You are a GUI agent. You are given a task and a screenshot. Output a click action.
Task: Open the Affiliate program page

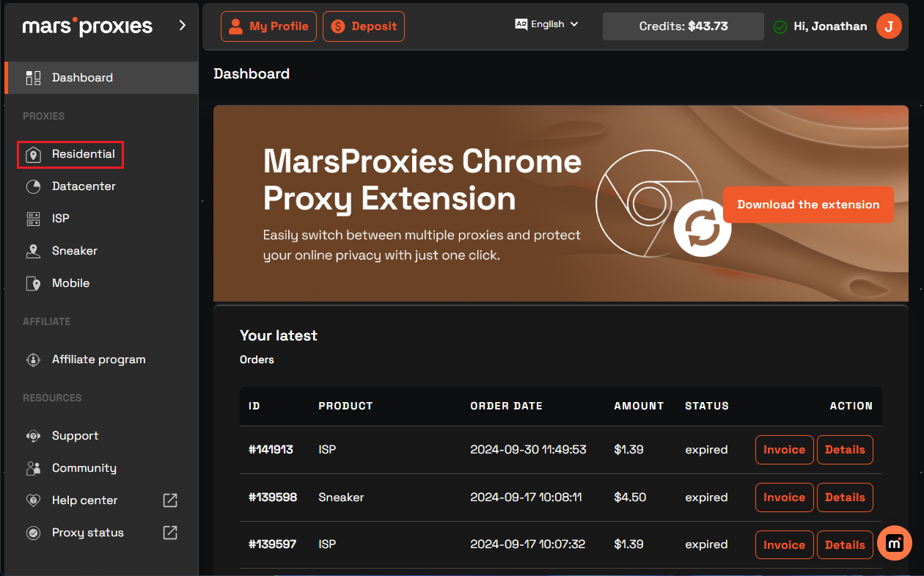tap(98, 360)
